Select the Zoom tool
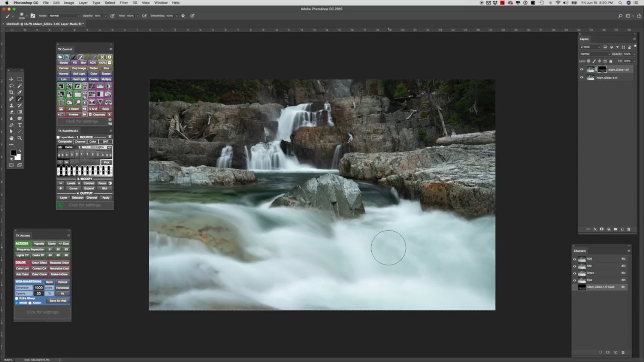This screenshot has width=644, height=362. (x=20, y=138)
